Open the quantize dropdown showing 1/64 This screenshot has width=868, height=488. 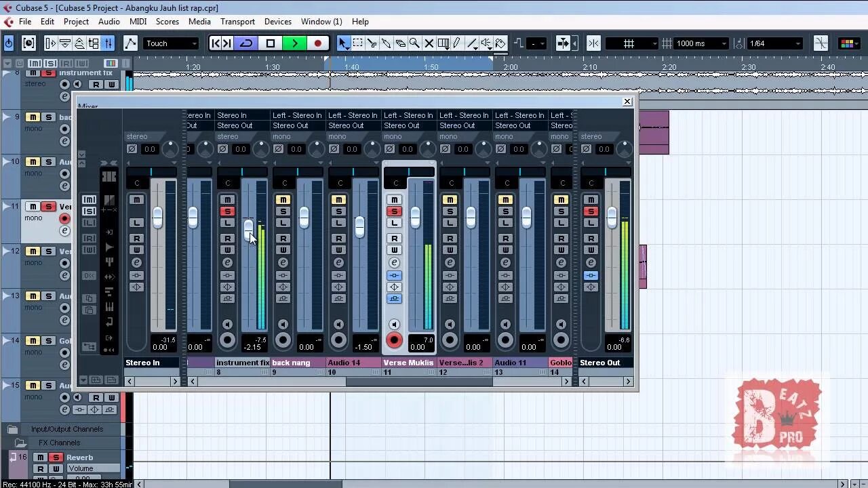775,43
